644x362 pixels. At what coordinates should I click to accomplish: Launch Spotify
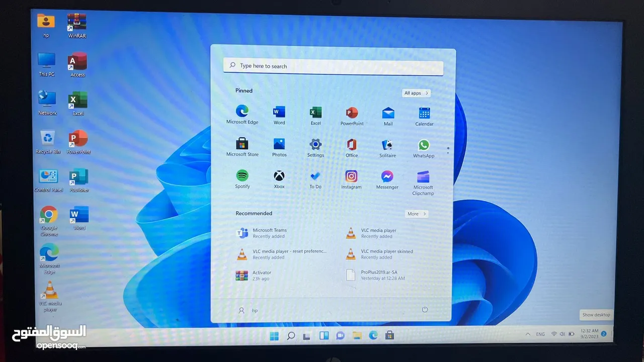tap(242, 179)
